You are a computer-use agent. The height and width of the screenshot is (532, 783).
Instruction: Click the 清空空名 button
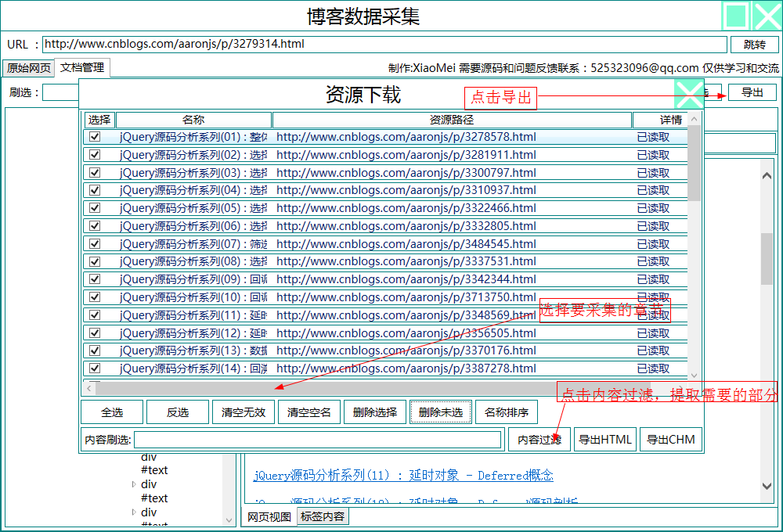pyautogui.click(x=309, y=412)
